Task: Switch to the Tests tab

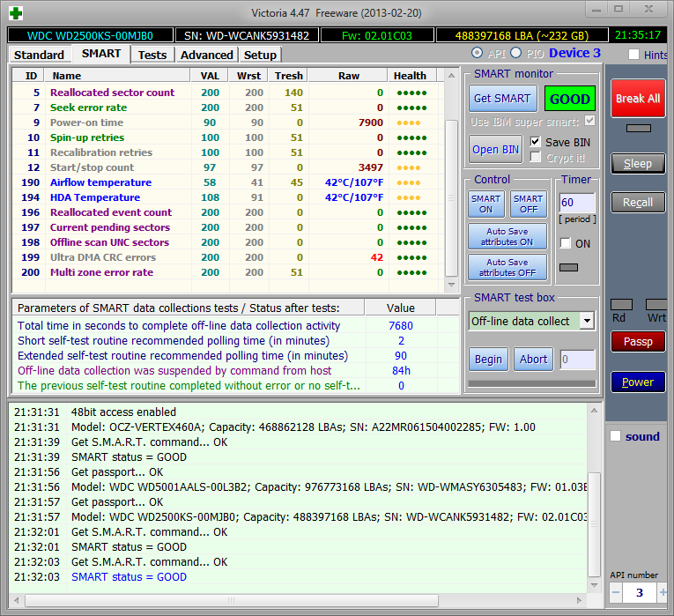Action: pos(152,55)
